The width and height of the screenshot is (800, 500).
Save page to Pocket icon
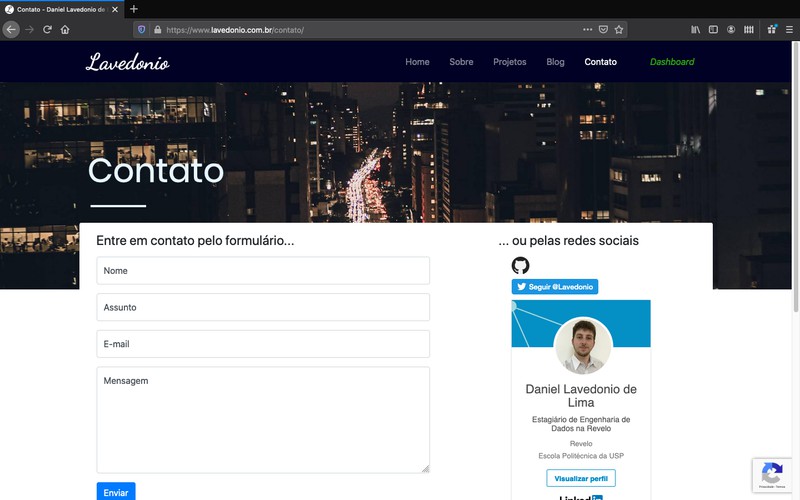[603, 30]
